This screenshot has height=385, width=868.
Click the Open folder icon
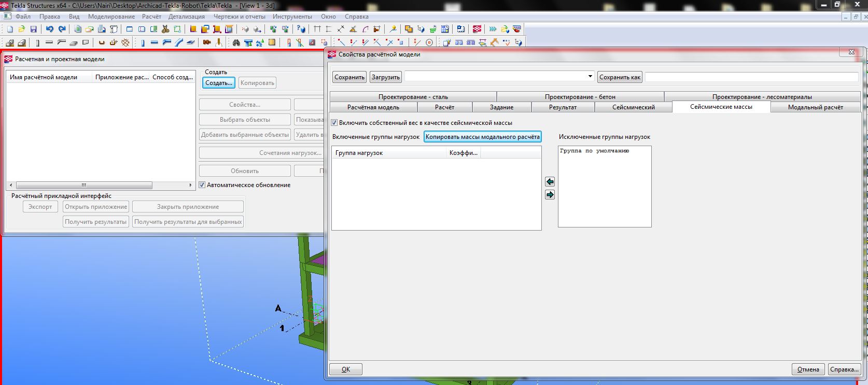pos(22,30)
